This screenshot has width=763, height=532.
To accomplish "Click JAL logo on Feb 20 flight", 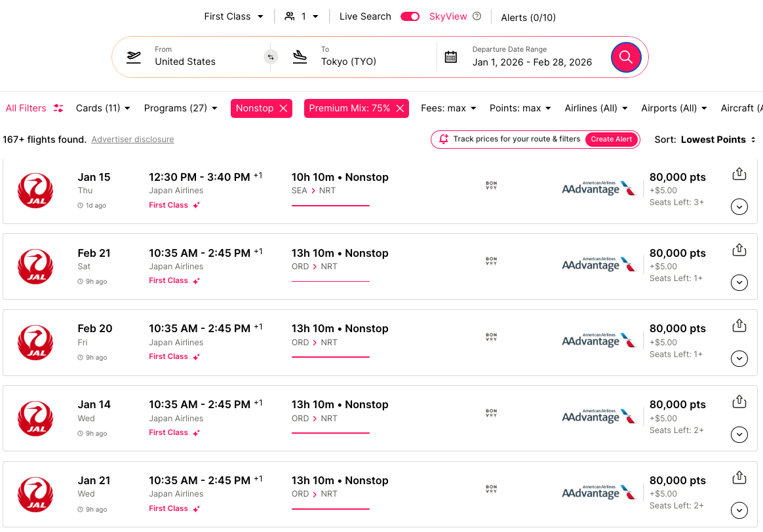I will pos(35,343).
